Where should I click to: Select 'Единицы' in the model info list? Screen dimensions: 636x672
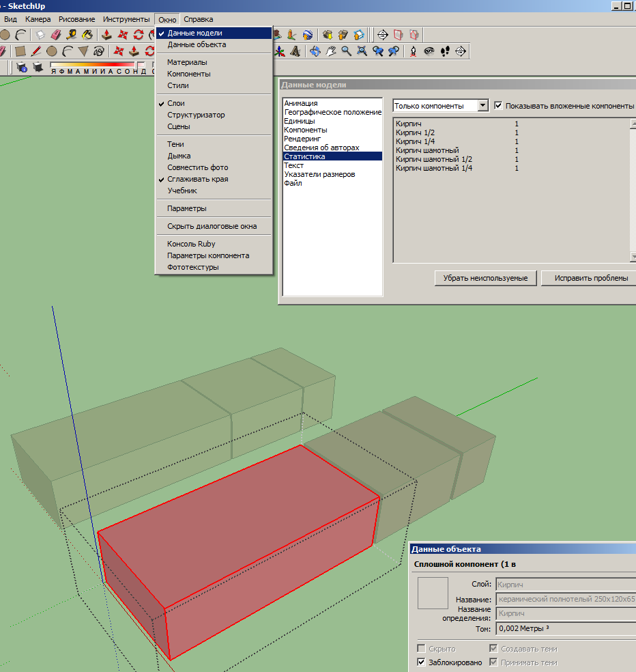300,121
